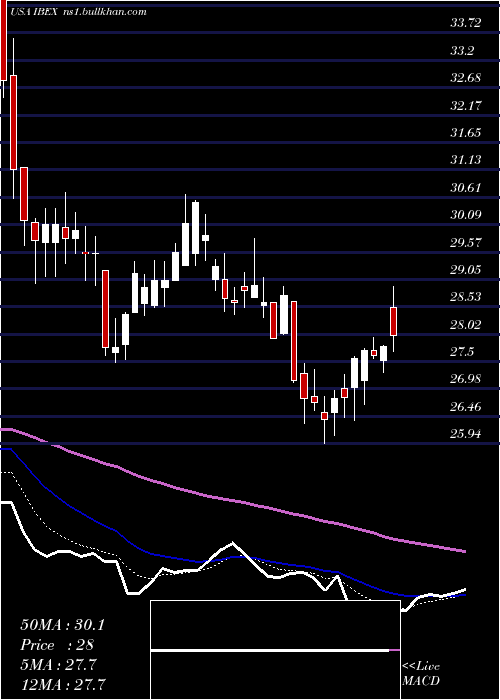Click the 26.46 price axis label
Screen dimensions: 500x700
click(466, 407)
